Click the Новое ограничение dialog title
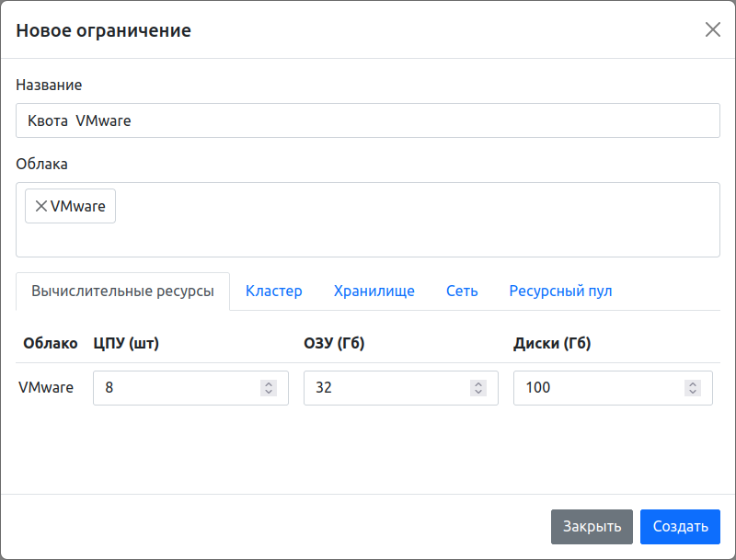This screenshot has width=736, height=560. pos(103,30)
